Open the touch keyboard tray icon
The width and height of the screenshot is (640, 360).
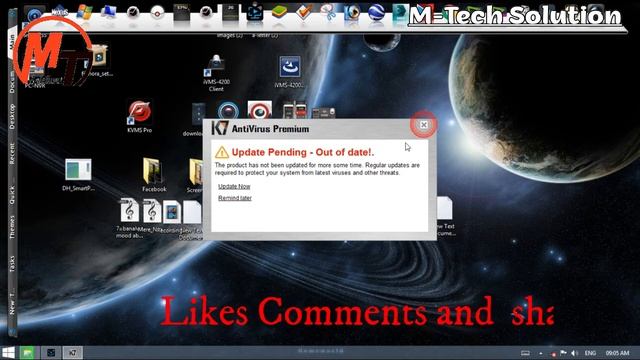(525, 353)
